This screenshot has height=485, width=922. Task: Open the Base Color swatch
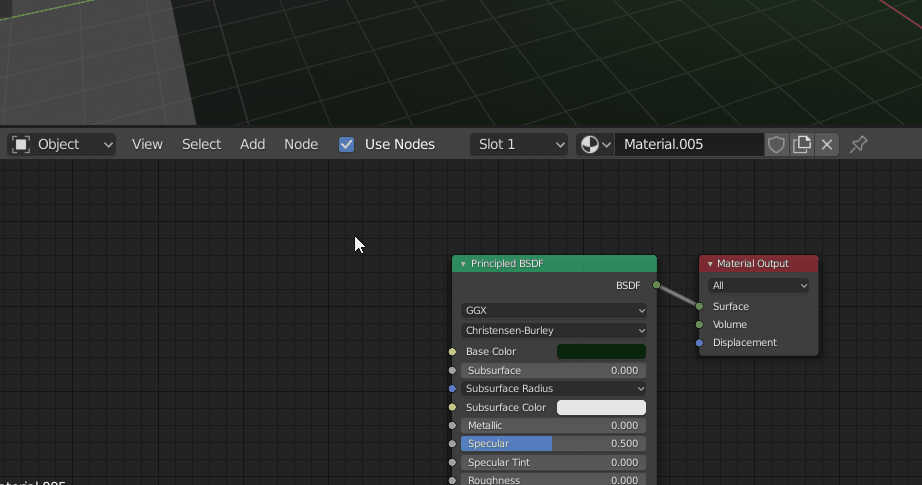click(601, 352)
